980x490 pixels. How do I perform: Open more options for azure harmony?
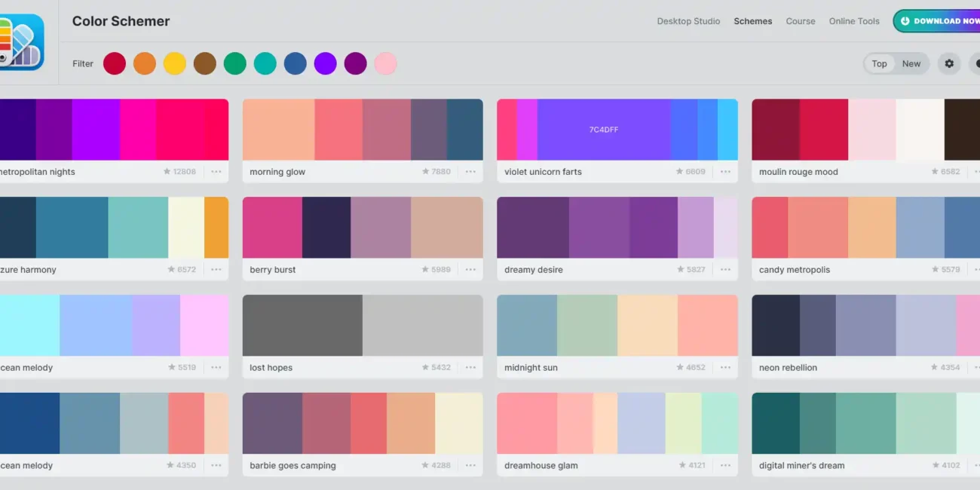216,270
